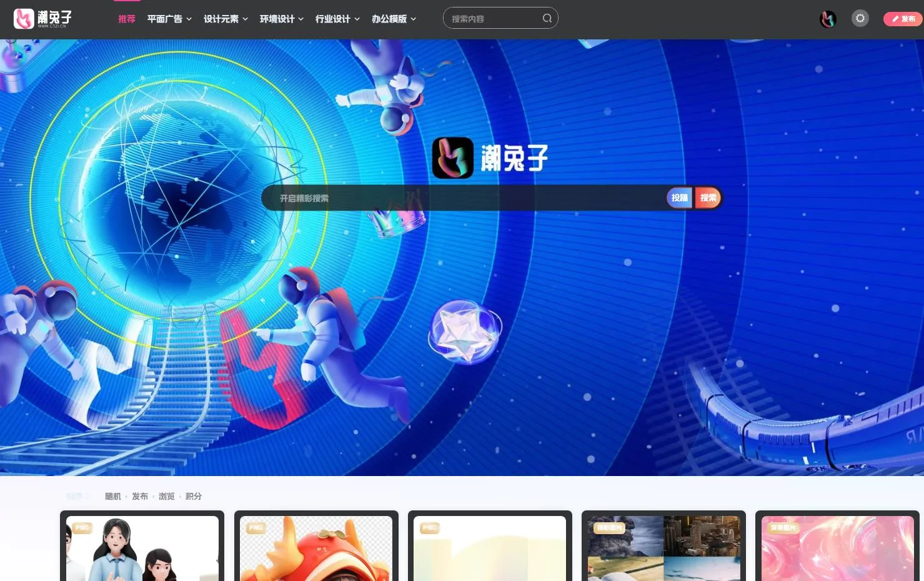Open the pink swirl 背景图片 thumbnail
This screenshot has width=924, height=581.
tap(837, 549)
